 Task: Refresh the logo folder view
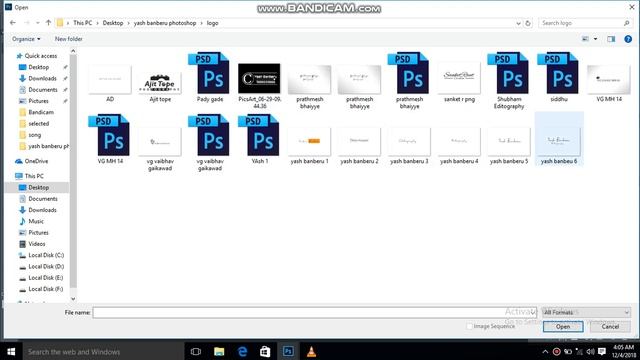click(x=528, y=23)
